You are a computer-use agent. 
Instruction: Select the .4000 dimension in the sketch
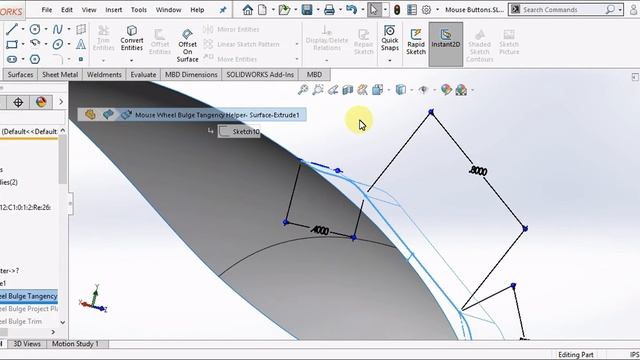point(320,231)
